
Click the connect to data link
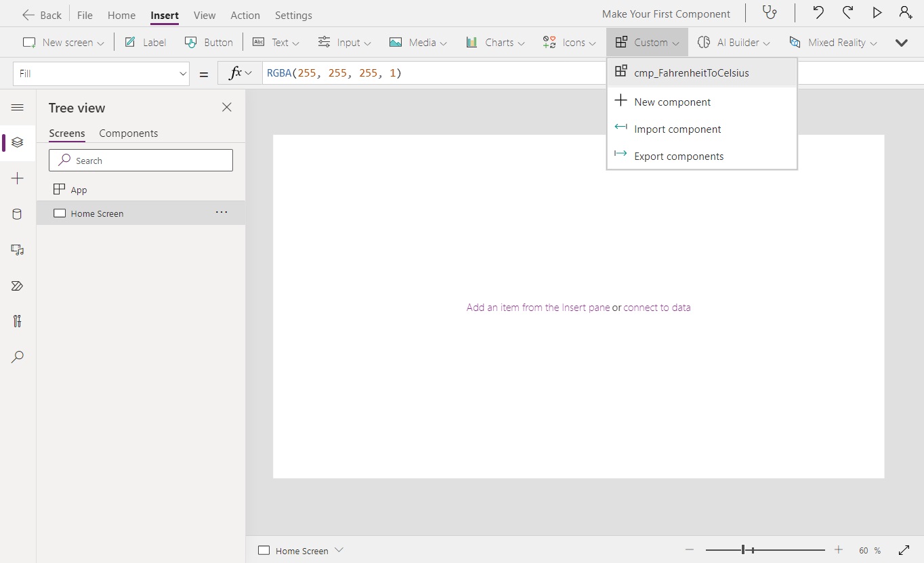(x=657, y=307)
